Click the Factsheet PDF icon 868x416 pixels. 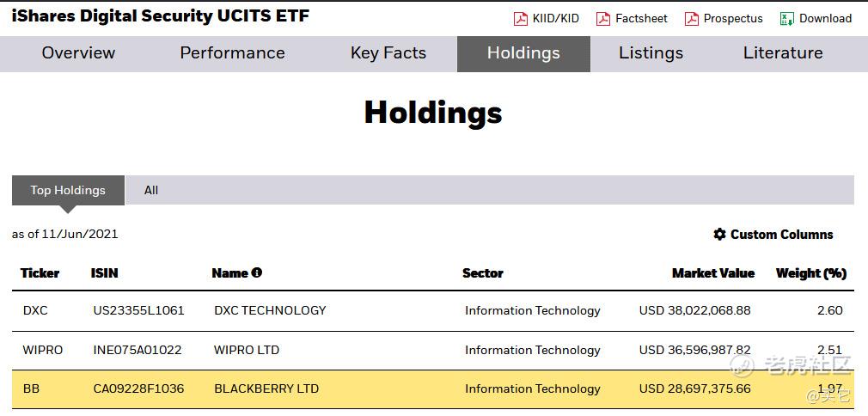[603, 19]
